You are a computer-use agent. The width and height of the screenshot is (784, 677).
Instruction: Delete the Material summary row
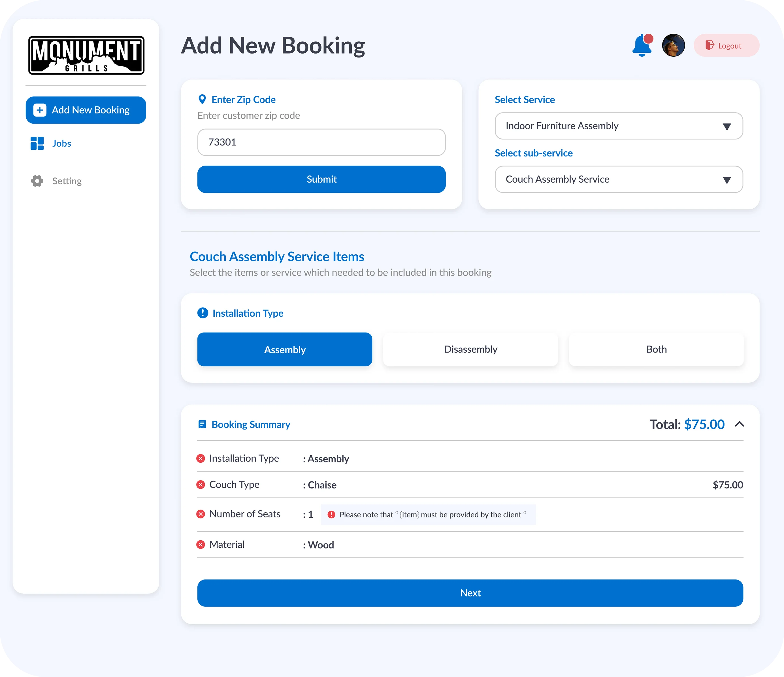pos(201,545)
